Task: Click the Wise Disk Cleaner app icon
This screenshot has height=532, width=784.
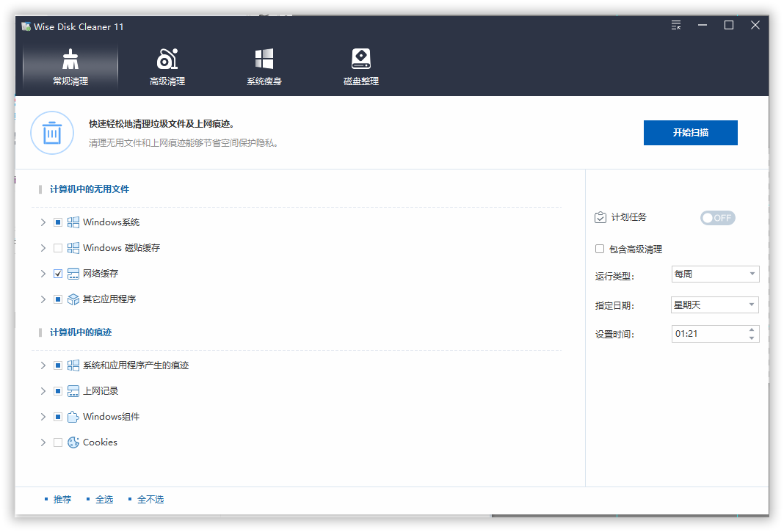Action: (26, 26)
